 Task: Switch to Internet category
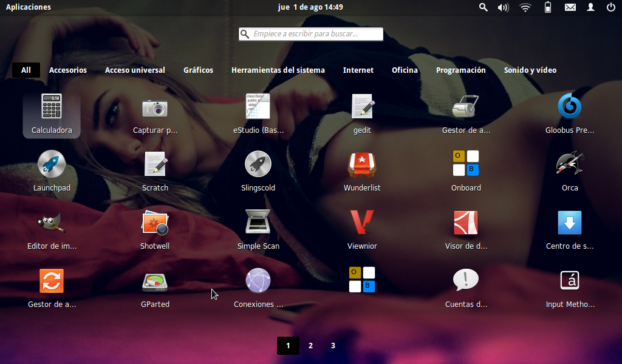point(358,70)
